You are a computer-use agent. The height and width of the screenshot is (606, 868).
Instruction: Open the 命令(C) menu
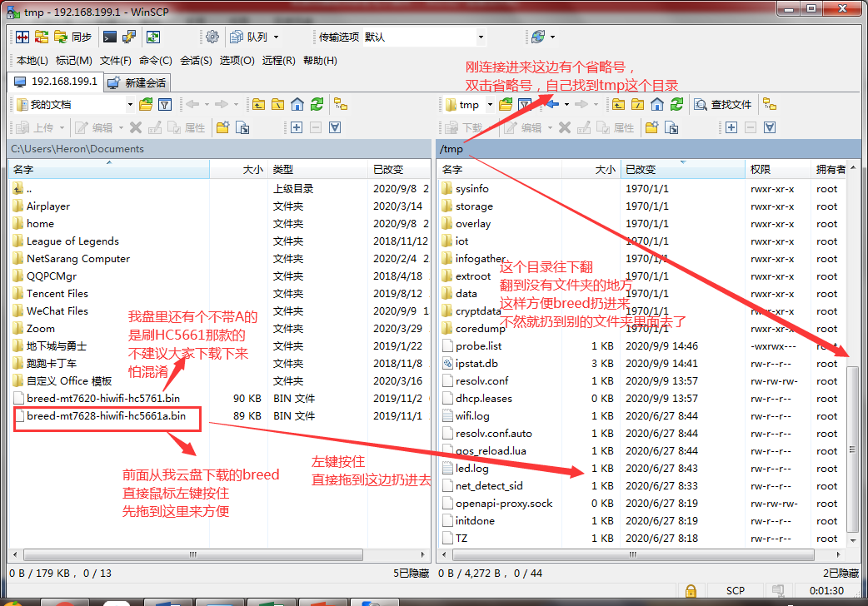pyautogui.click(x=156, y=60)
